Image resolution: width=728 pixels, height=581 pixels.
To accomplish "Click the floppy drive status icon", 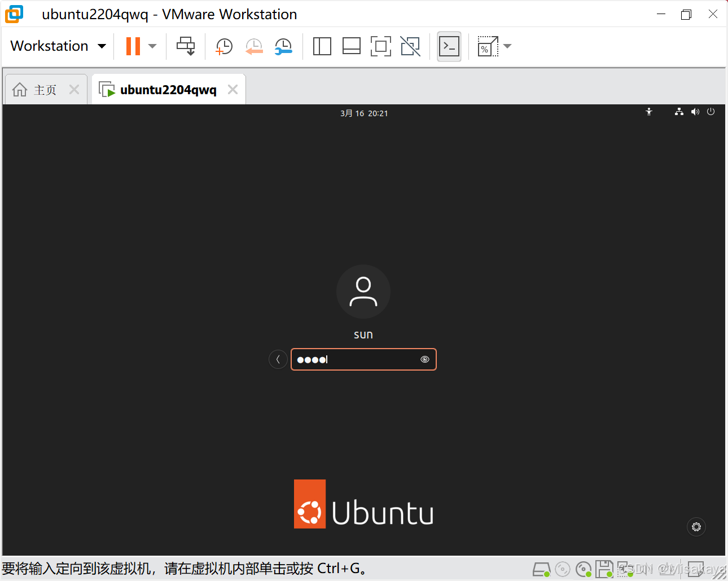I will tap(604, 569).
